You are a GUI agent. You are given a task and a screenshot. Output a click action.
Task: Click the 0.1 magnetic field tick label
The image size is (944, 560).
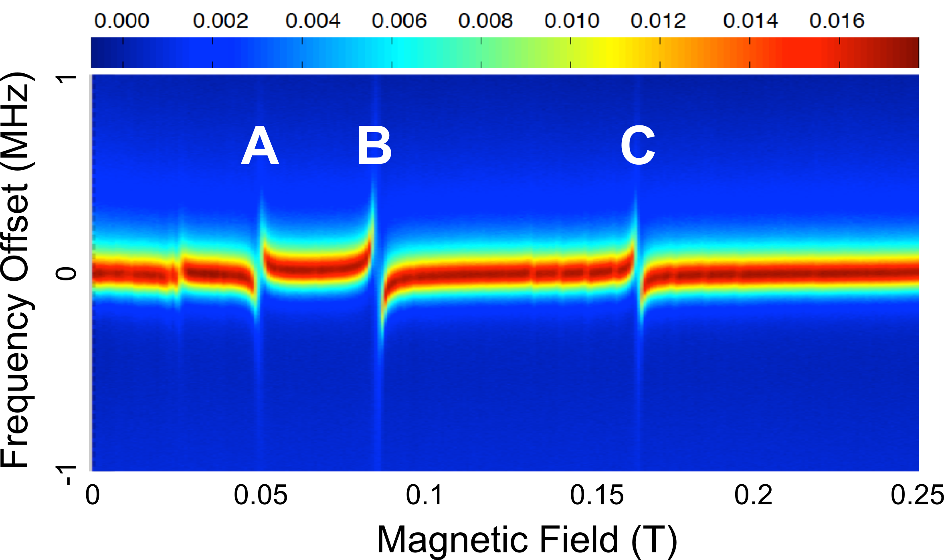pyautogui.click(x=424, y=495)
